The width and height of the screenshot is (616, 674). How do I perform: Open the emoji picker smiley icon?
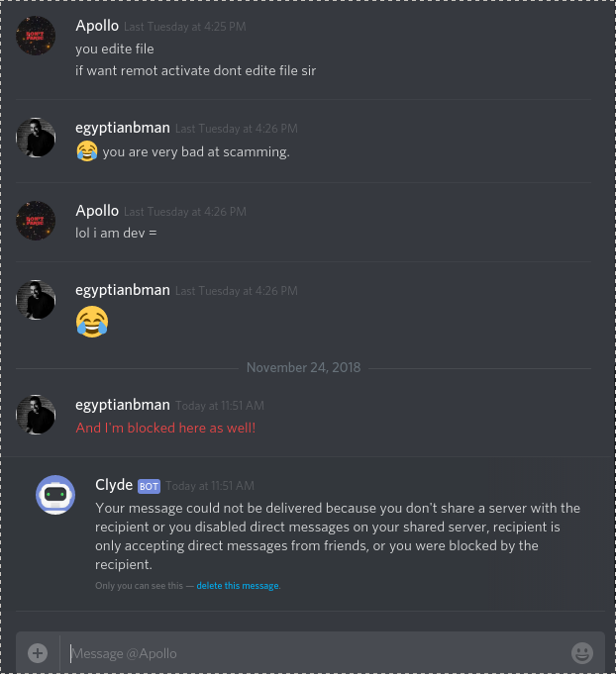pyautogui.click(x=582, y=653)
